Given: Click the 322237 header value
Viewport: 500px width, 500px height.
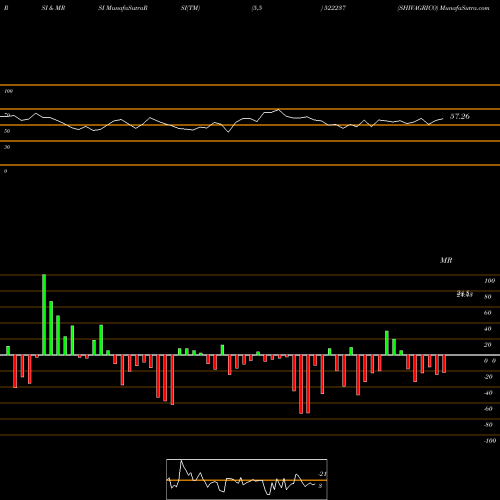Looking at the screenshot, I should pyautogui.click(x=335, y=8).
